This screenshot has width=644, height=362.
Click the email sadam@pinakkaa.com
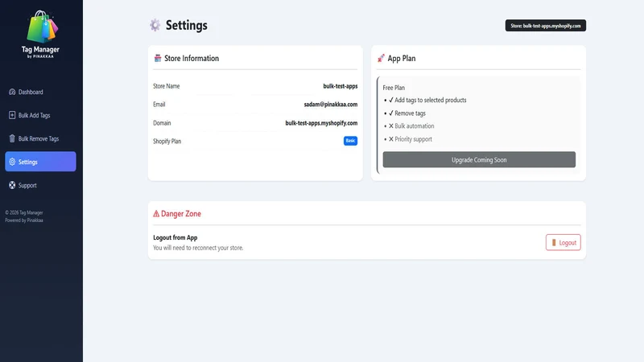tap(331, 105)
